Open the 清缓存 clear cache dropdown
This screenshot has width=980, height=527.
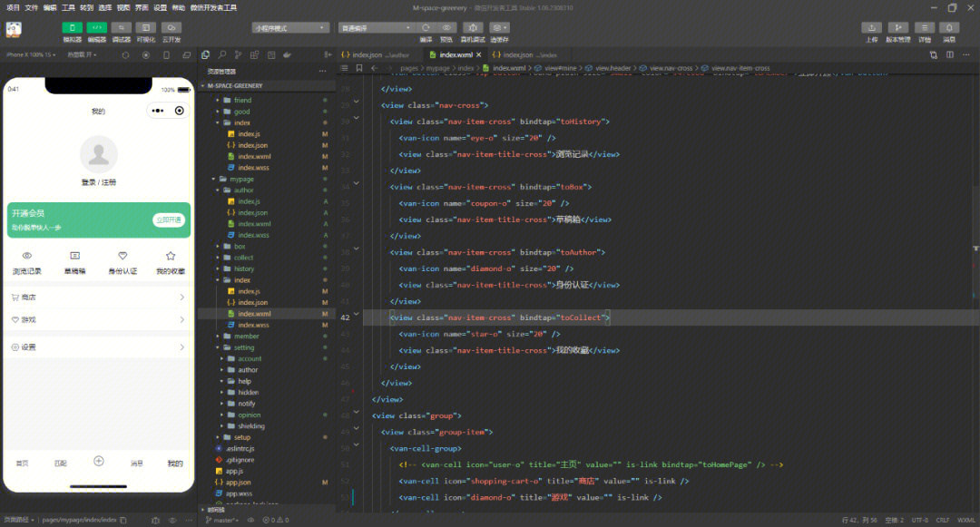[499, 27]
